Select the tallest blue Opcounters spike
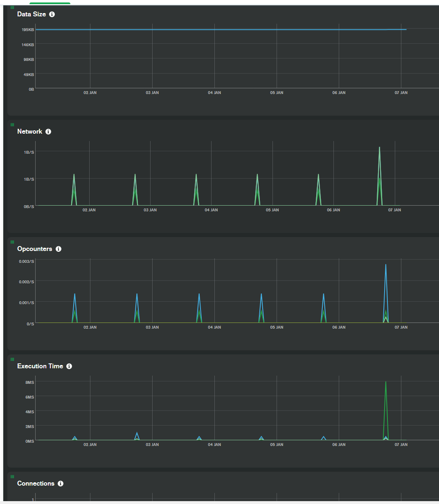 tap(385, 265)
